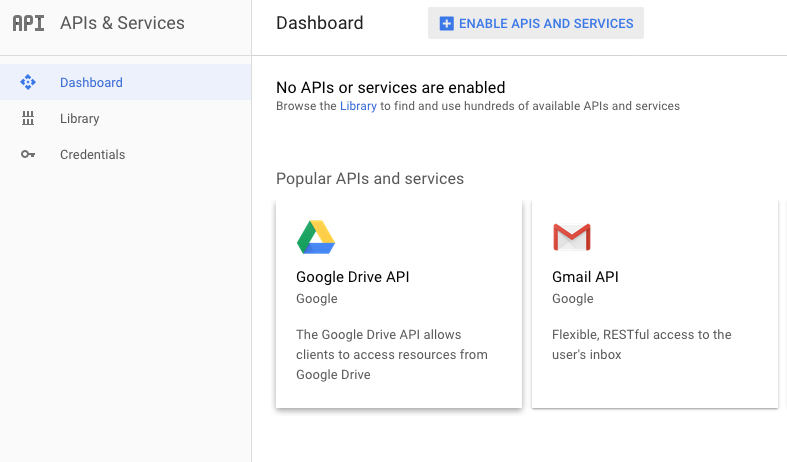
Task: Open the Credentials page from sidebar
Action: [x=125, y=154]
